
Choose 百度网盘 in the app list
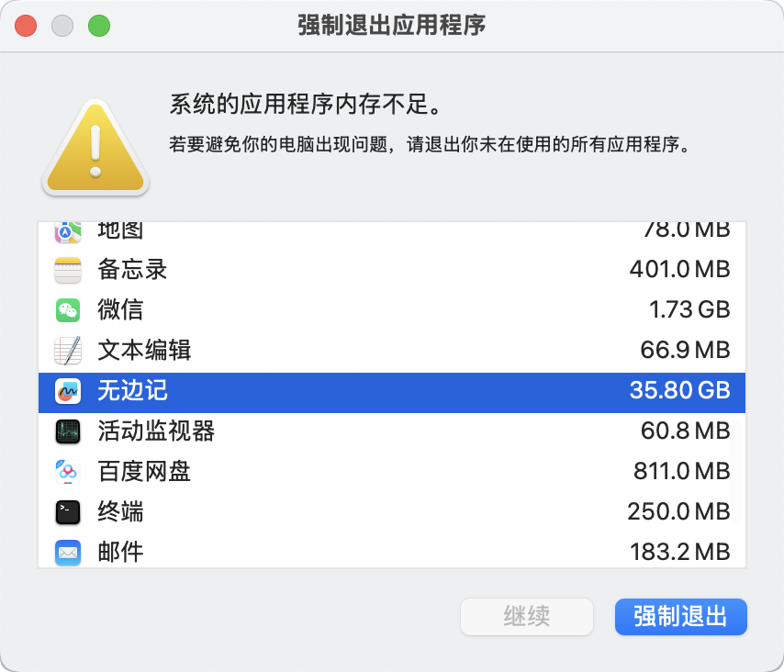point(144,472)
